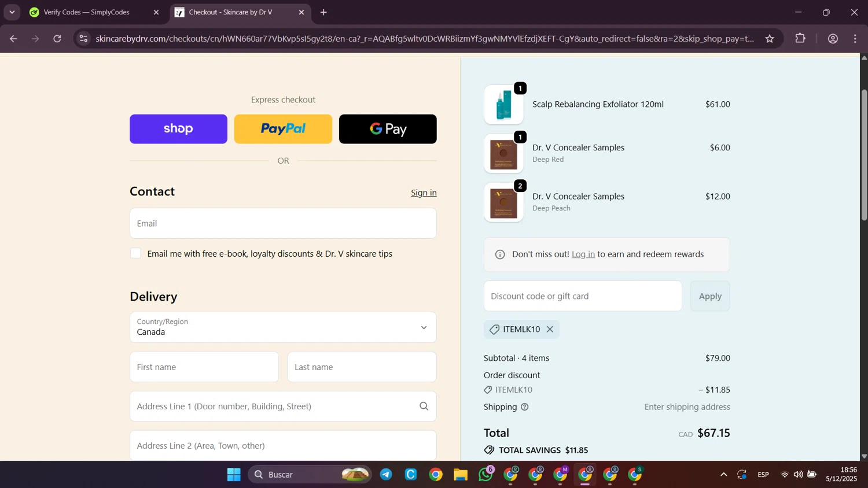
Task: Focus the Address Line 2 field
Action: (283, 445)
